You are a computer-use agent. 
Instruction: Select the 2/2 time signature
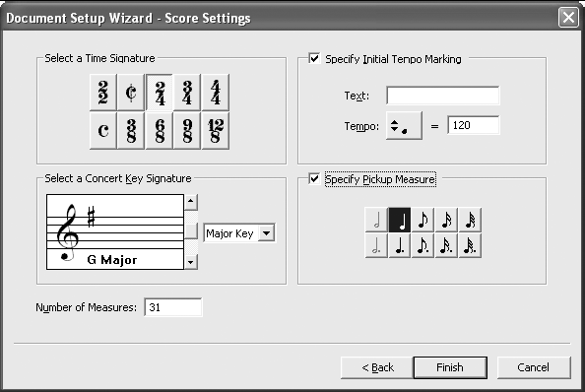[x=103, y=93]
